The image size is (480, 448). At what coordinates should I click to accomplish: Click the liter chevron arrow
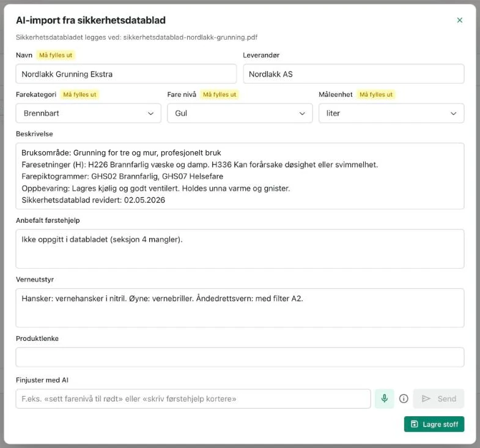[x=453, y=113]
